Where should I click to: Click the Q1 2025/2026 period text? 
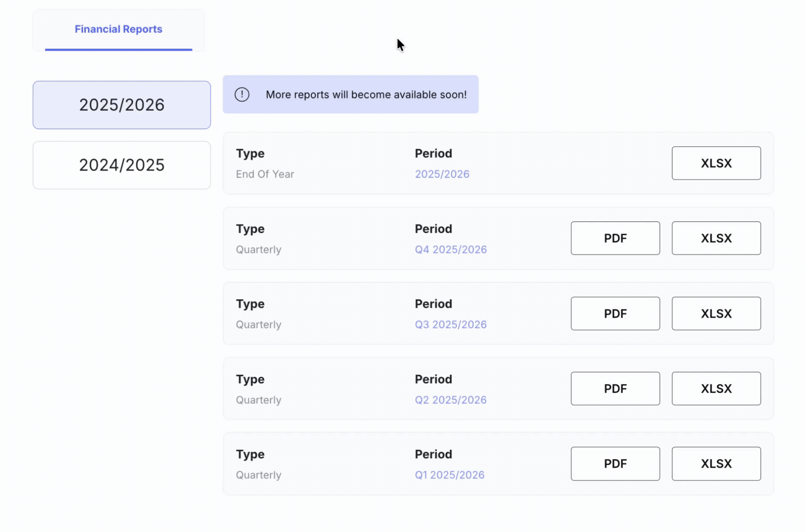[x=449, y=475]
